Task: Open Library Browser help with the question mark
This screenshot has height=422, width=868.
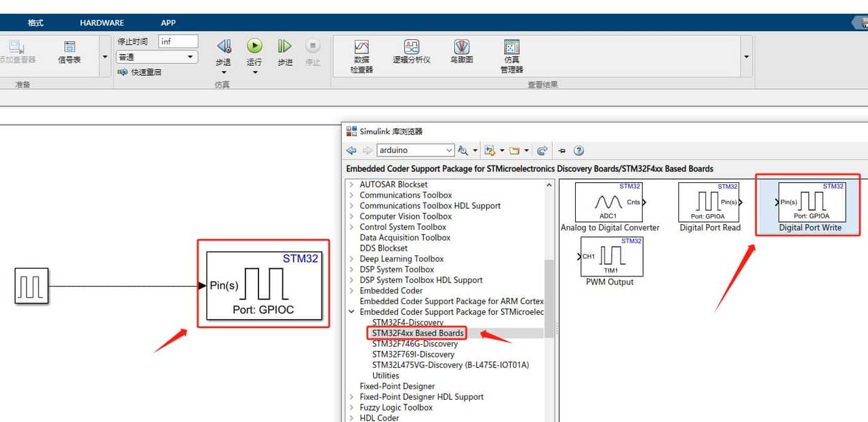Action: [578, 150]
